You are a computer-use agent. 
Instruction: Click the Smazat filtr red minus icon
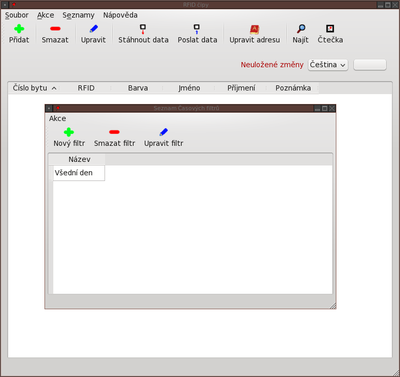114,132
